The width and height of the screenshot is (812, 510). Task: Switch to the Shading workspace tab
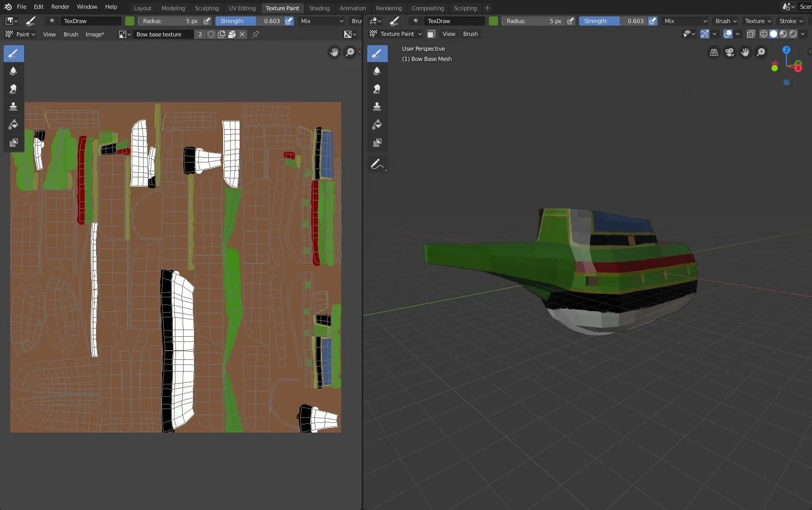point(319,8)
